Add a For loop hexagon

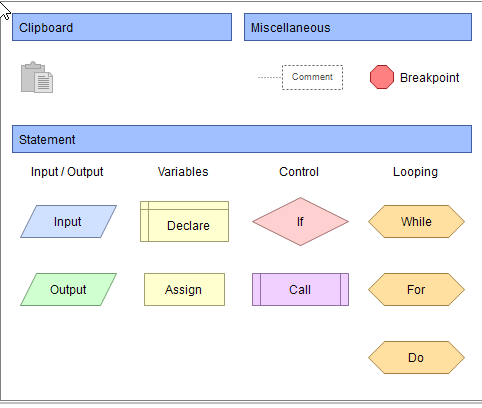[416, 289]
